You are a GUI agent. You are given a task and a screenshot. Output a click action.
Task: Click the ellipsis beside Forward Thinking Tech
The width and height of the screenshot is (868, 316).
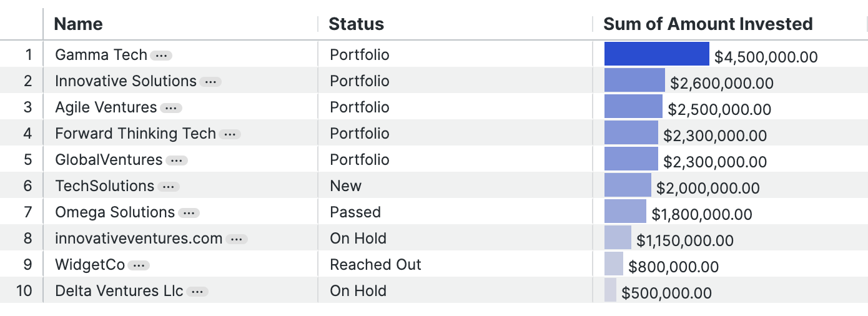pos(230,134)
